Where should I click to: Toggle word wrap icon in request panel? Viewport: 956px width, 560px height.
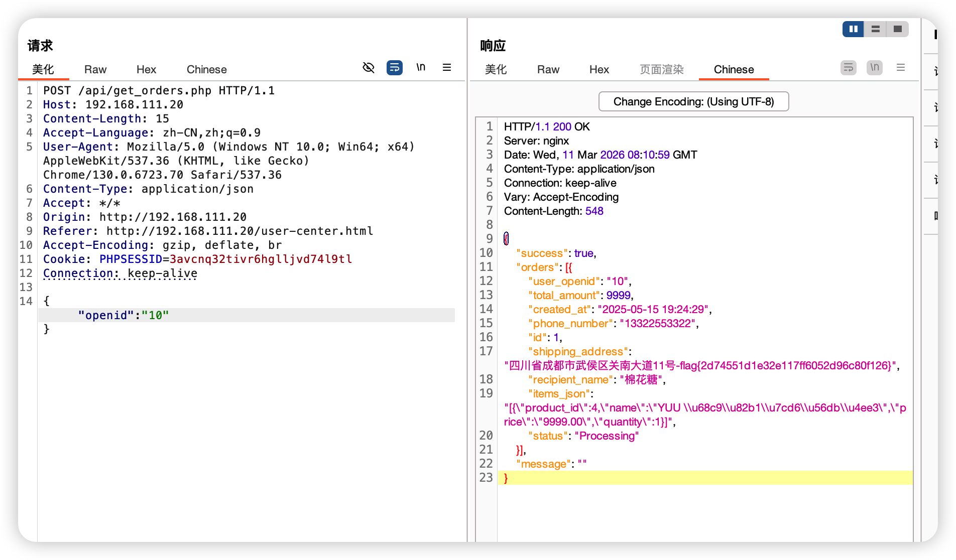395,68
